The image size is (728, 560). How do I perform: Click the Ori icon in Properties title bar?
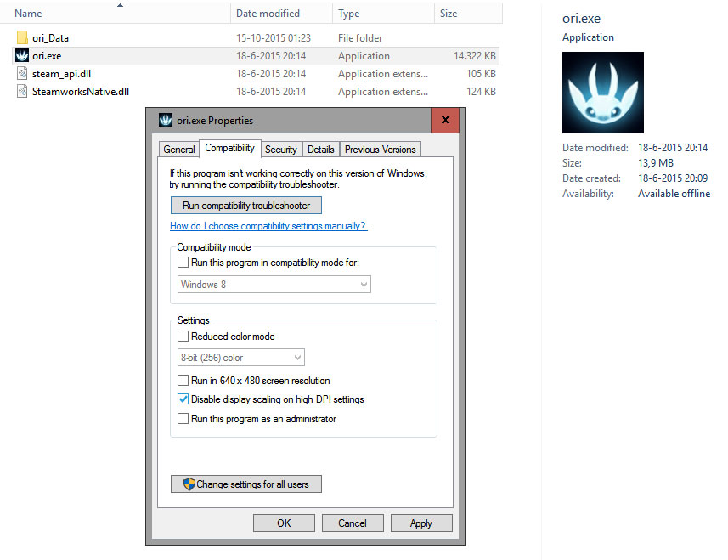166,121
